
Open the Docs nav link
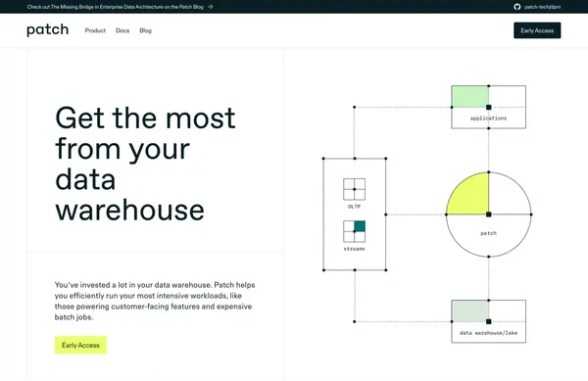click(122, 30)
